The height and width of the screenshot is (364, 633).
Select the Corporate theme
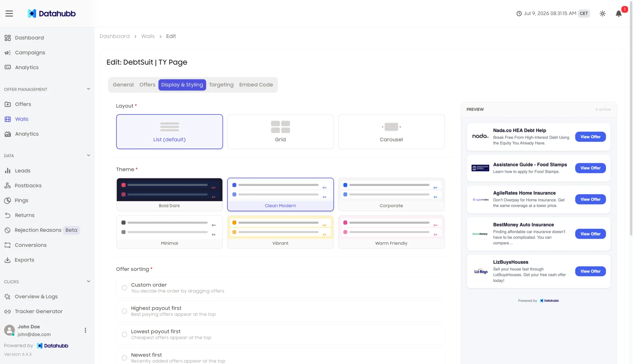[391, 194]
